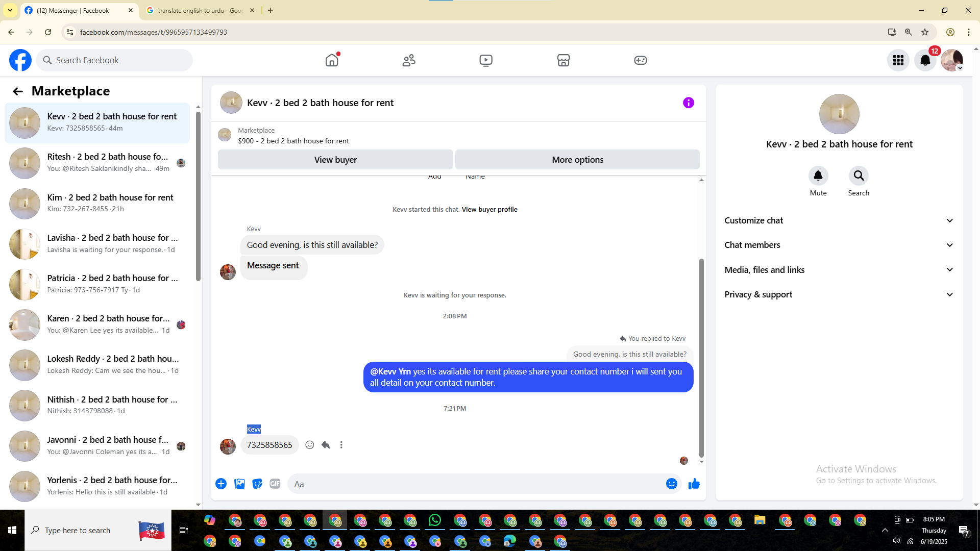Open the account profile picture menu
Viewport: 980px width, 551px height.
pyautogui.click(x=952, y=60)
